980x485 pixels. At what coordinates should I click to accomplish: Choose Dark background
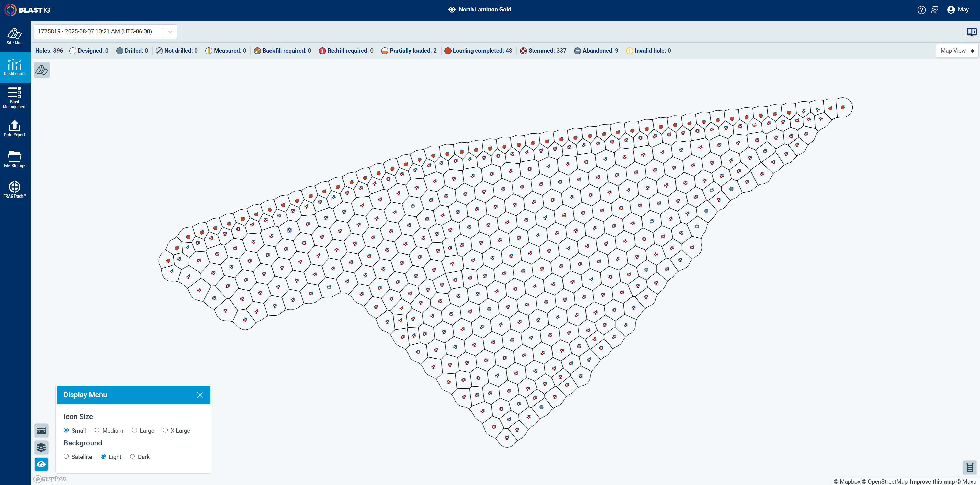132,456
